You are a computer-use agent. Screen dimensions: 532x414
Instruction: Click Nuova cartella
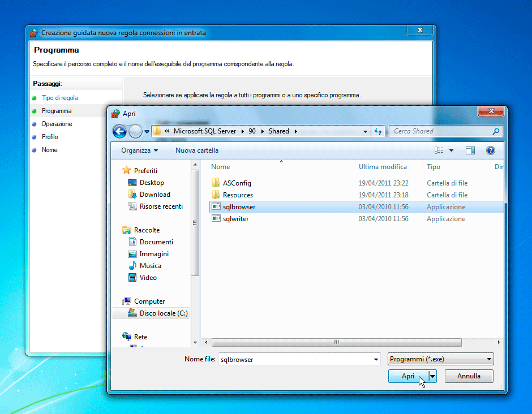pos(197,150)
